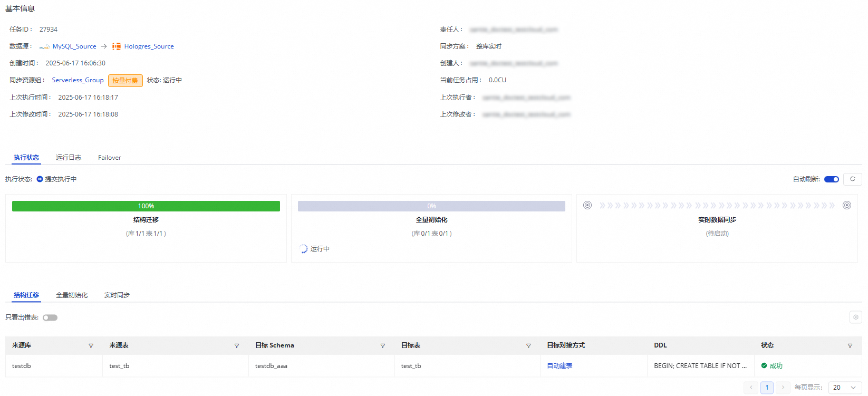
Task: Click the 整库实时 sync scheme value
Action: [x=489, y=46]
